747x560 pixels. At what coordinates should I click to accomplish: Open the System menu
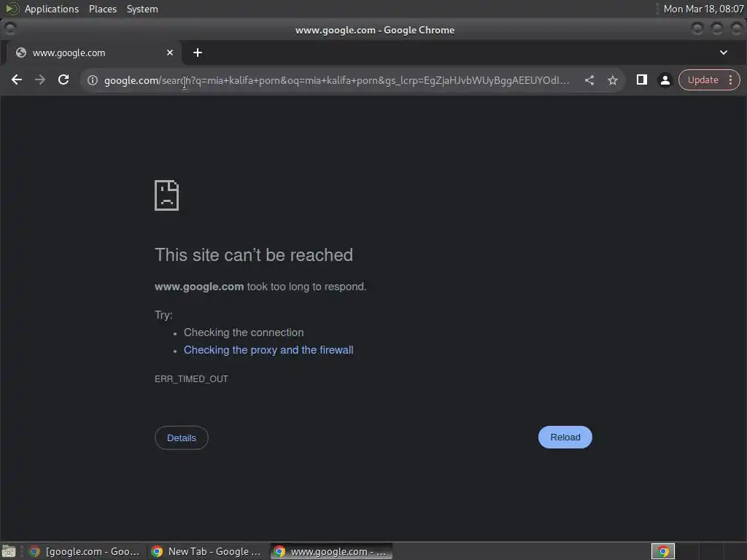click(x=142, y=9)
